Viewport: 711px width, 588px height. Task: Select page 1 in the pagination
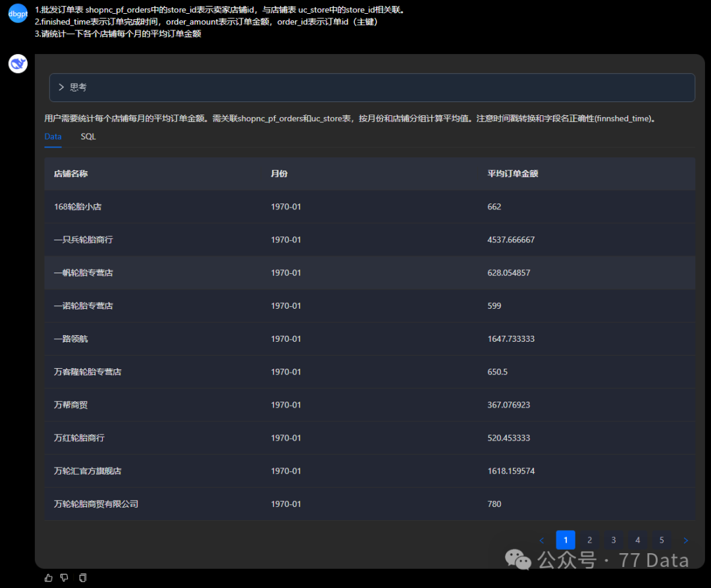pos(566,540)
